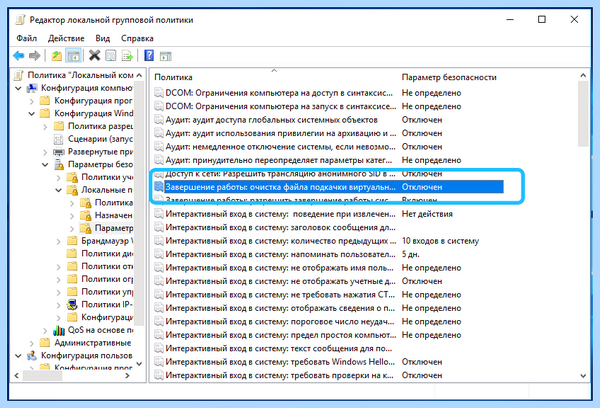The width and height of the screenshot is (600, 408).
Task: Click the Конфигурация пользов user icon
Action: pos(32,356)
